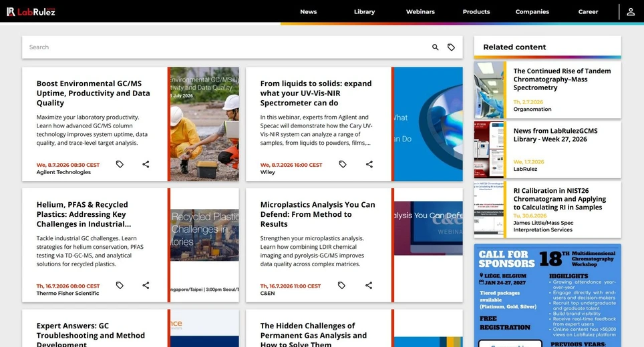Click the We, 8.7.2026 08:30 CEST date
Screen dimensions: 644x347
[67, 165]
